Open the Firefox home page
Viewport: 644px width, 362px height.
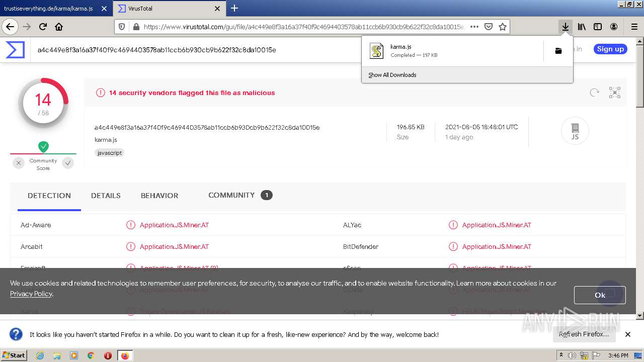59,27
